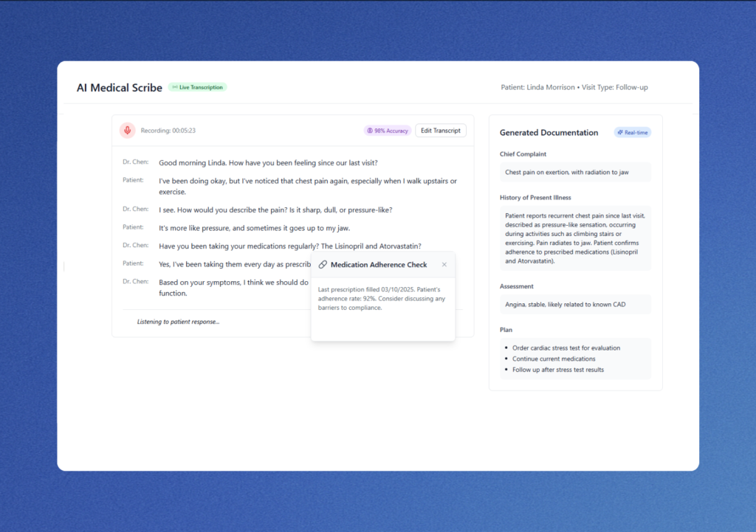
Task: Toggle the Live Transcription indicator
Action: tap(197, 87)
